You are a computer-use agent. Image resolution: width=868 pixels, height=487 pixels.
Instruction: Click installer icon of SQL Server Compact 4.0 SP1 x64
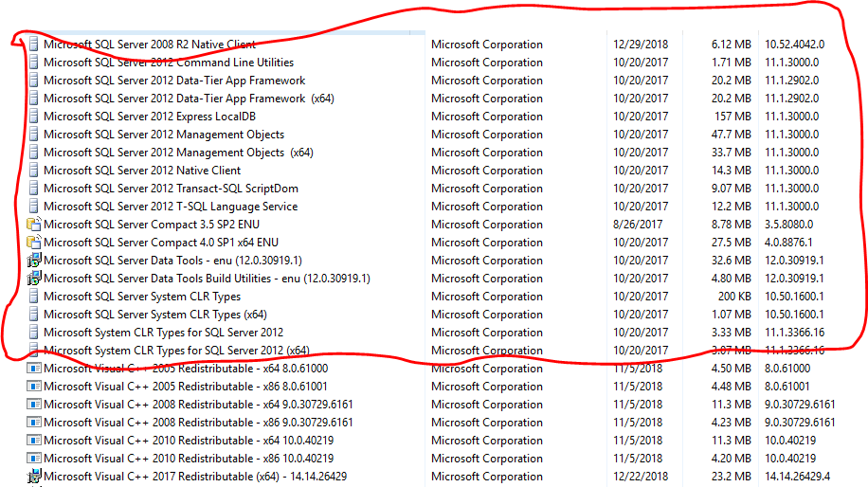tap(34, 243)
